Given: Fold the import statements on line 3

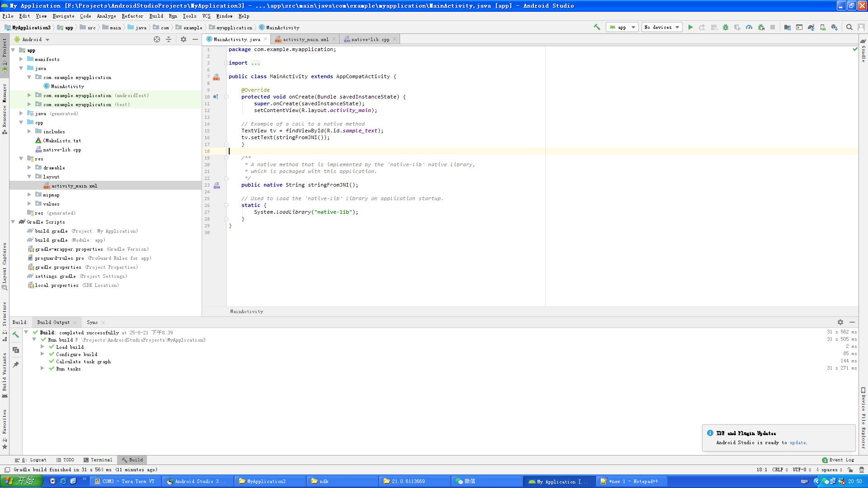Looking at the screenshot, I should coord(226,63).
